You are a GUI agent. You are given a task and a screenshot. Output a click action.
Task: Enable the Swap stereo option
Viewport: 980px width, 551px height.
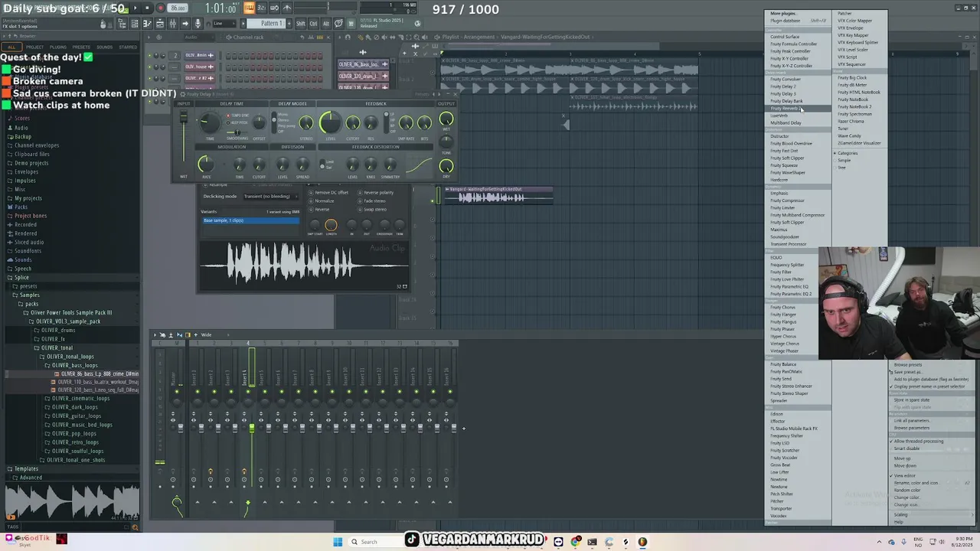tap(374, 210)
